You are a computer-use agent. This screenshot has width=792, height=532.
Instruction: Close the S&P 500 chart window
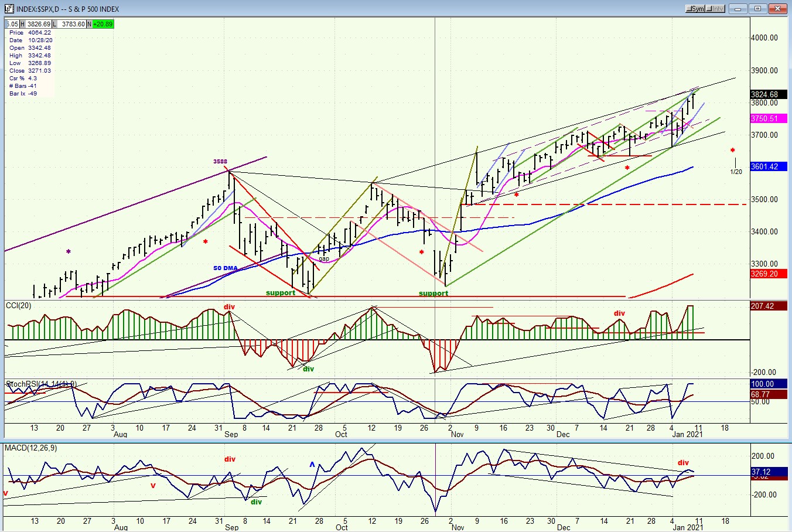778,9
